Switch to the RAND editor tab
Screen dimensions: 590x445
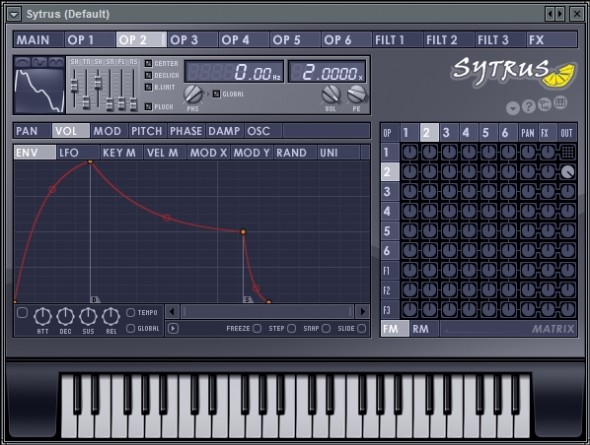pos(295,153)
